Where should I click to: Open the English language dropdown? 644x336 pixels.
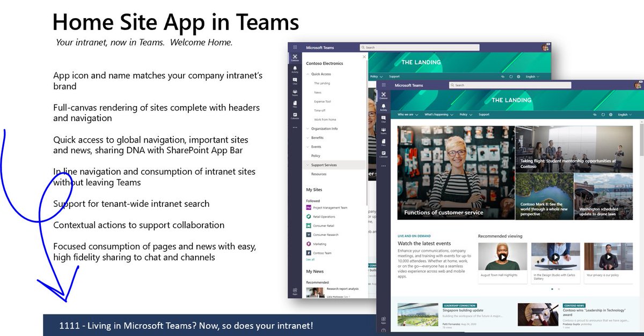624,115
